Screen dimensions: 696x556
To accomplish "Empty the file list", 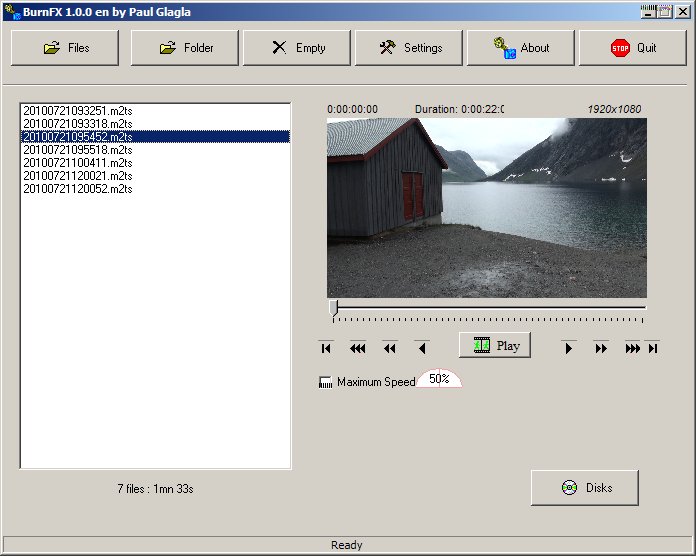I will click(x=297, y=48).
